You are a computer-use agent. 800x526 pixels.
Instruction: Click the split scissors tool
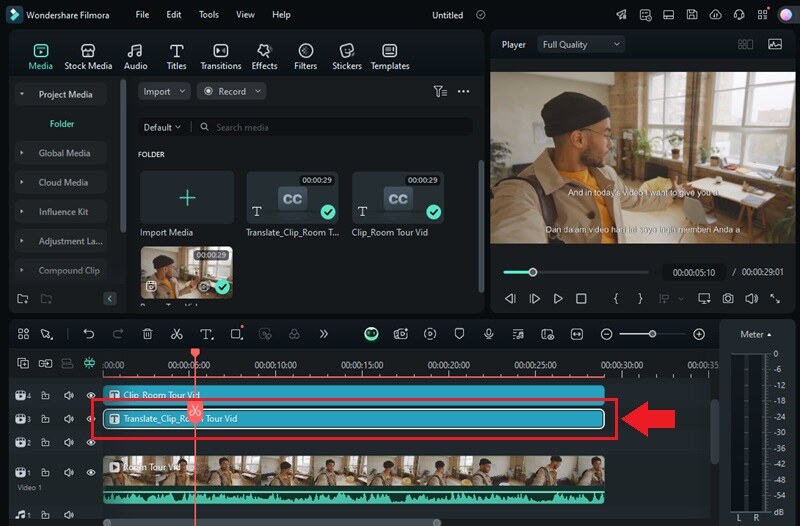[x=177, y=334]
